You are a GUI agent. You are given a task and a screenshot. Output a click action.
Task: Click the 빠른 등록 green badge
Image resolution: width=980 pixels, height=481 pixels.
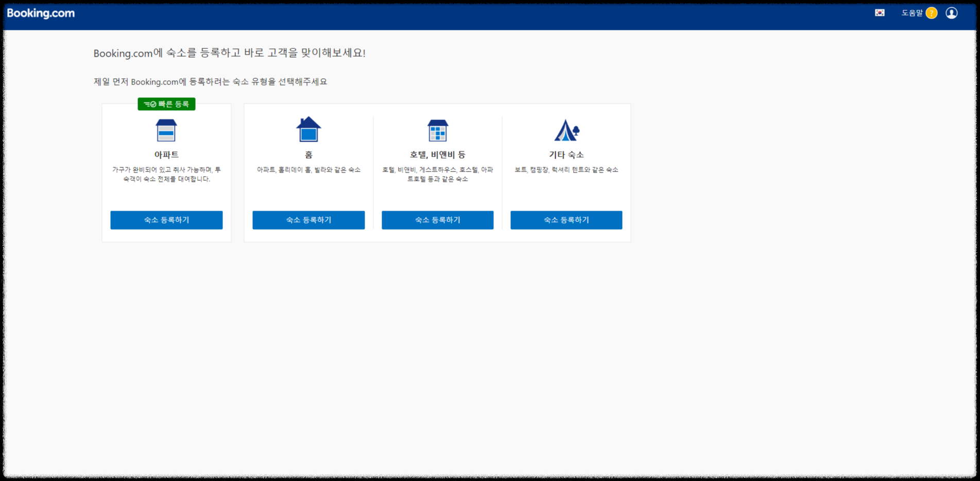coord(166,104)
